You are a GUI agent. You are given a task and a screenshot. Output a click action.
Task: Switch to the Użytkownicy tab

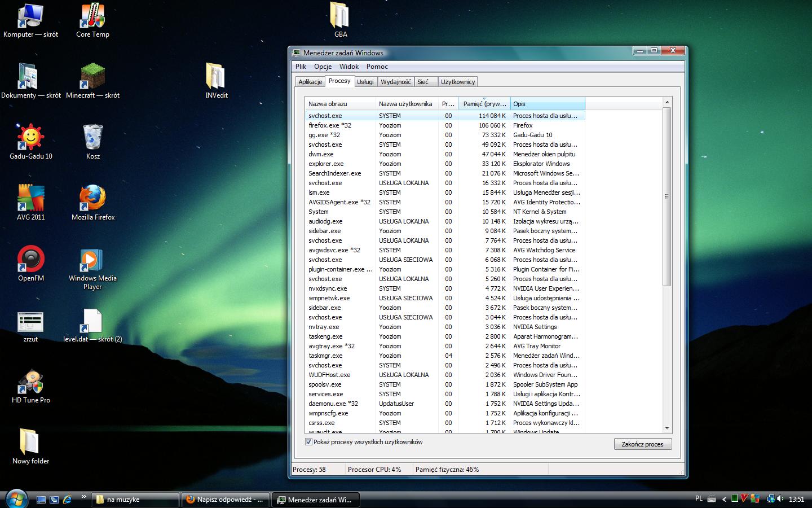(458, 82)
